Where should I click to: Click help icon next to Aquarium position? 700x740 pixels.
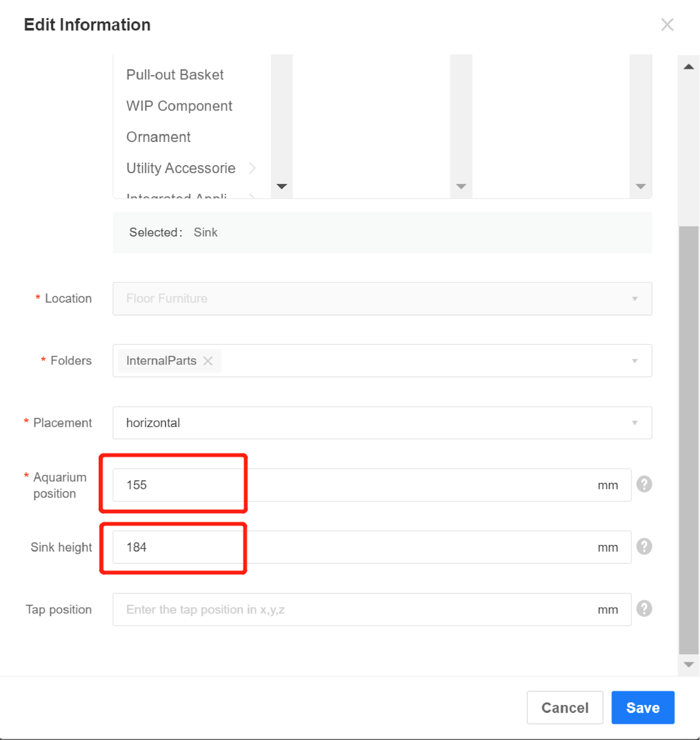click(644, 484)
